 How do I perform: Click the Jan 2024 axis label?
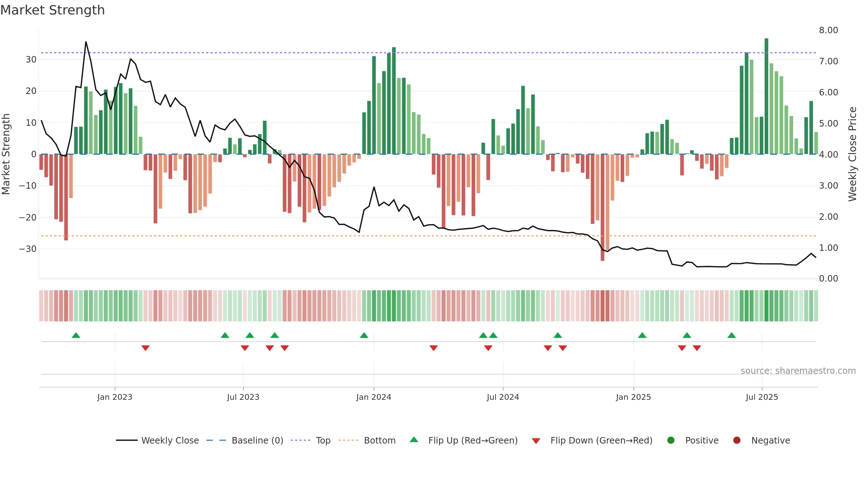click(x=374, y=397)
